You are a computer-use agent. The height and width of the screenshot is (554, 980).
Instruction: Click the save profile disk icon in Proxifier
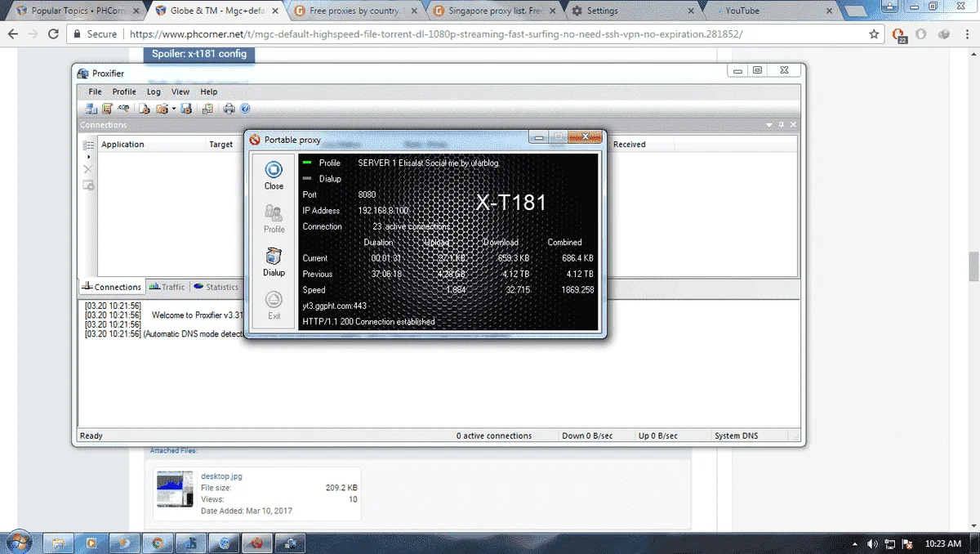pyautogui.click(x=186, y=109)
